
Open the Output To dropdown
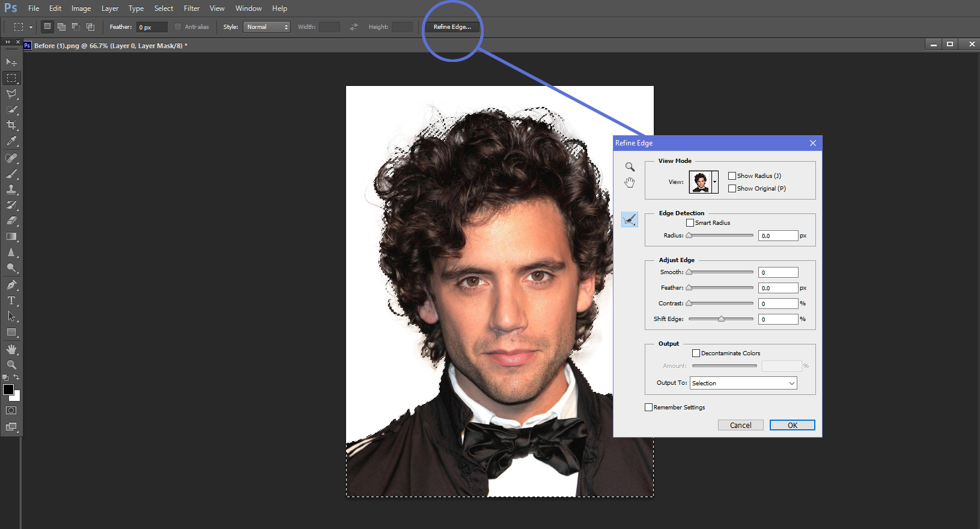743,384
